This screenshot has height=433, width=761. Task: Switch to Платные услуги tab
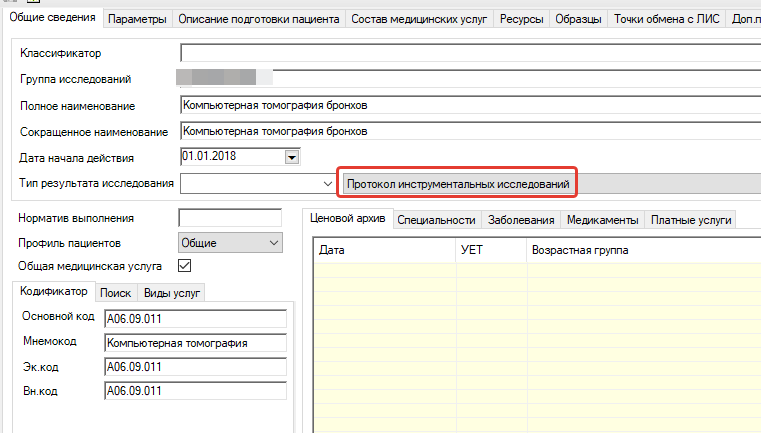[x=692, y=220]
